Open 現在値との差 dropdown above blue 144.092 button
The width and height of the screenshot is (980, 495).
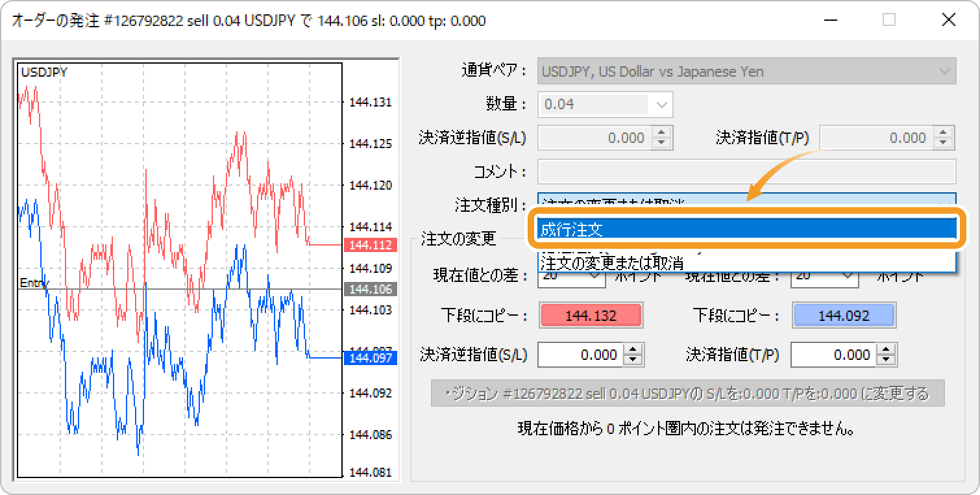824,276
